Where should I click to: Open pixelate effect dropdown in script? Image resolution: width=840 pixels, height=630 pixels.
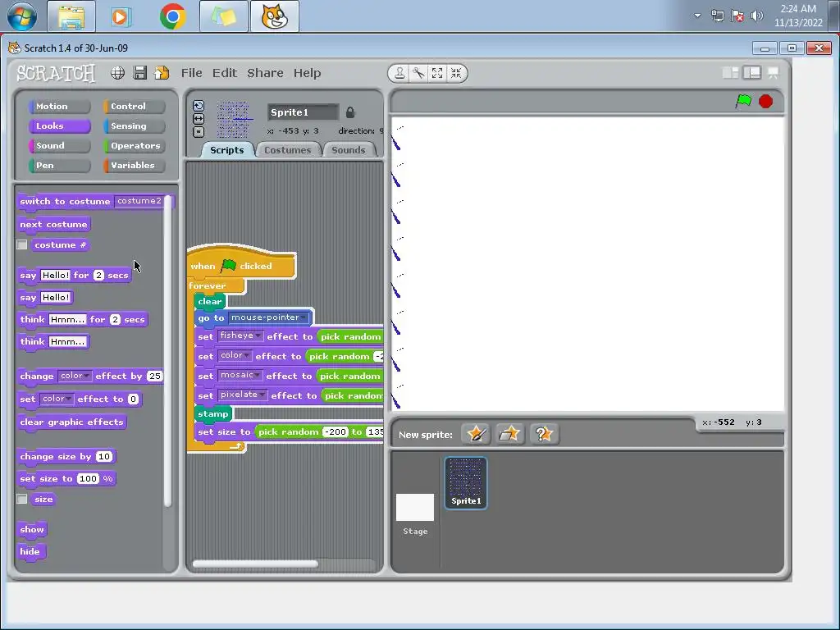tap(243, 395)
